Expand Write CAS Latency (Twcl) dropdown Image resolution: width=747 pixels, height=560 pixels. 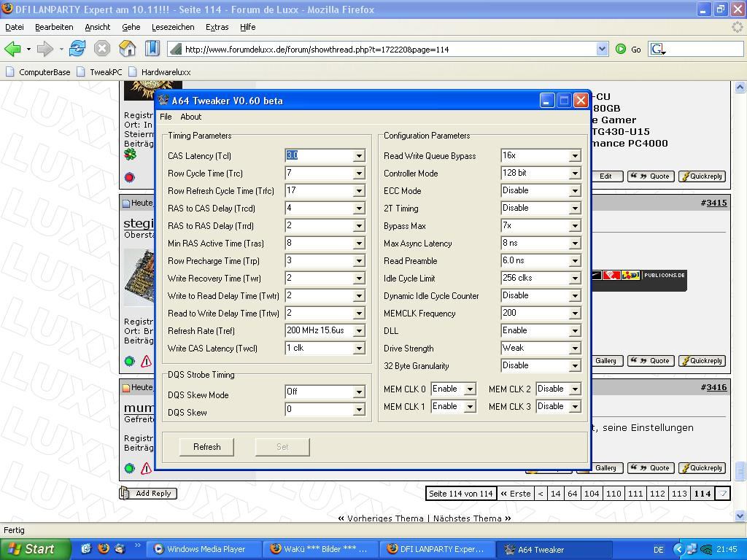(359, 349)
